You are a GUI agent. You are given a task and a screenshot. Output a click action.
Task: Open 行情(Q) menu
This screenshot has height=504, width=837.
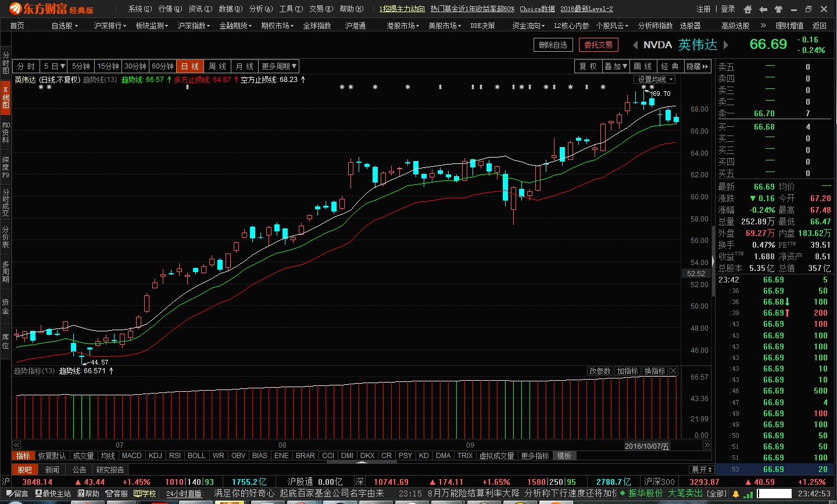(170, 9)
